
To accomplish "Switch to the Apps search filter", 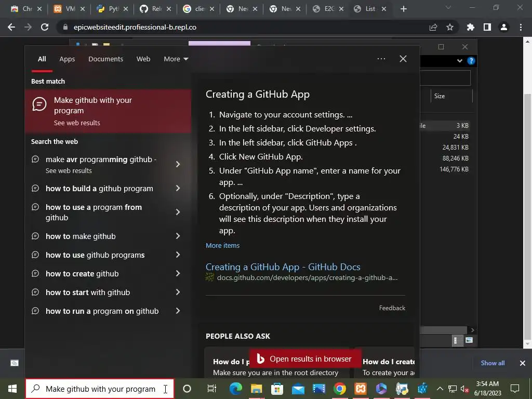I will point(67,59).
